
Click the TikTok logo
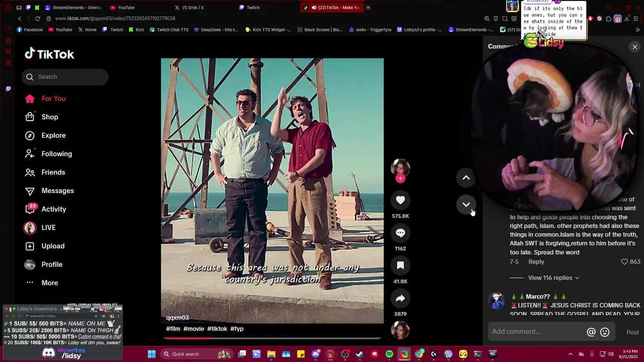(49, 54)
